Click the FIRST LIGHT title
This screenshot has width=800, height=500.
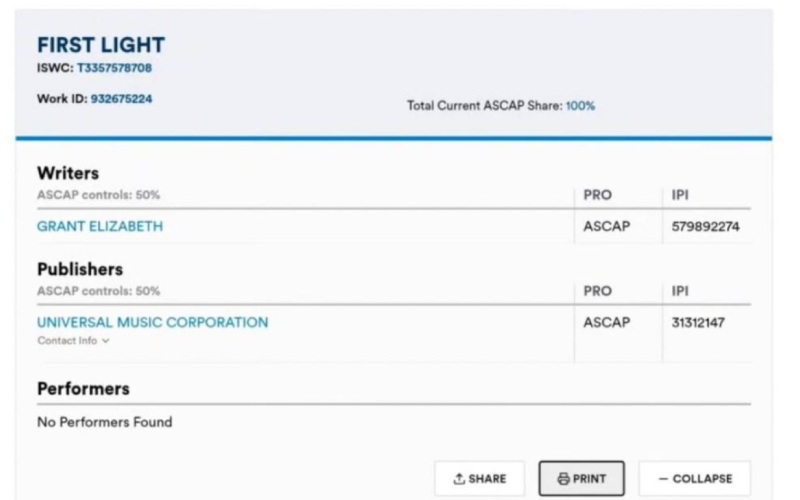point(101,45)
